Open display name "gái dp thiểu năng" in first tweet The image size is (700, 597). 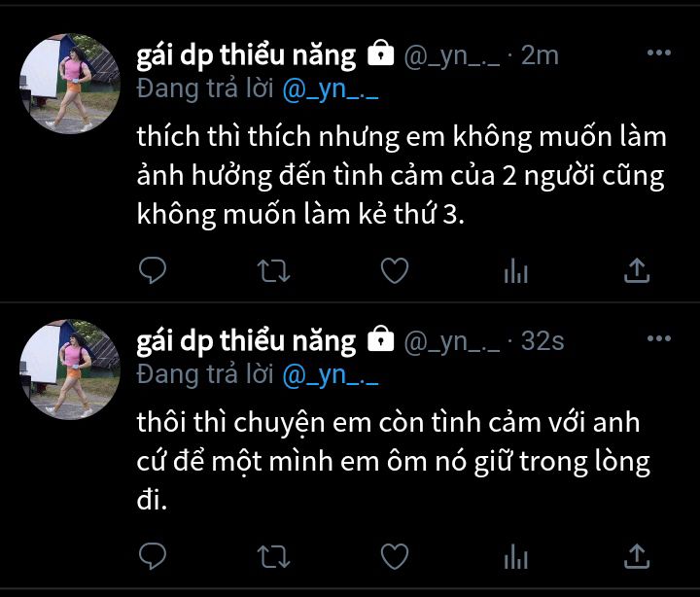pyautogui.click(x=246, y=56)
